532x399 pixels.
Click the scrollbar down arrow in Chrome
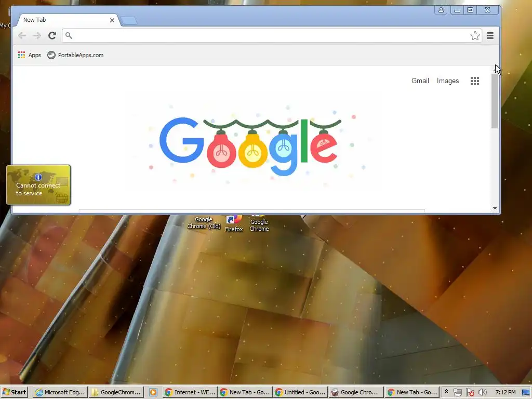click(x=495, y=208)
